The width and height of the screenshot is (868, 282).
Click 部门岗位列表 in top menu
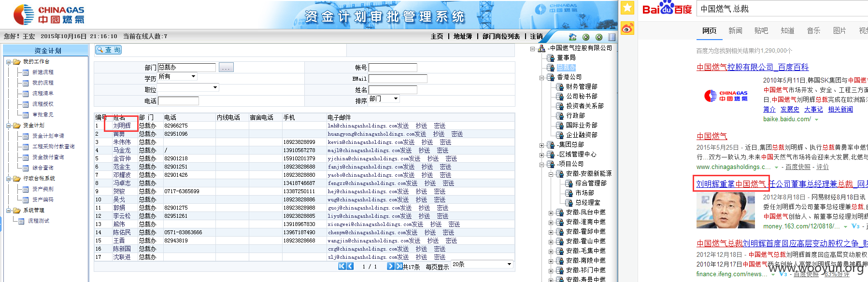tap(501, 36)
